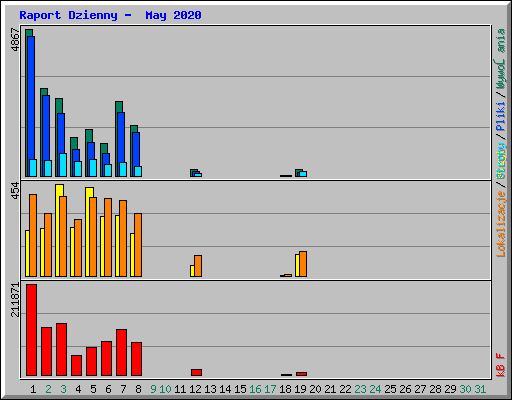Click the cyan bar for day 3
Image resolution: width=512 pixels, height=400 pixels.
tap(63, 165)
